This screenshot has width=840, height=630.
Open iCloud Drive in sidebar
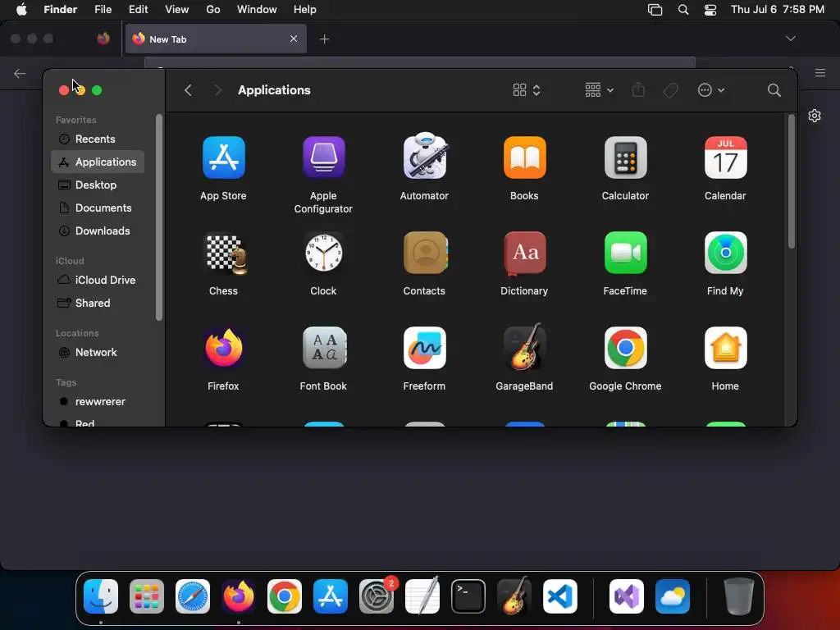tap(98, 281)
